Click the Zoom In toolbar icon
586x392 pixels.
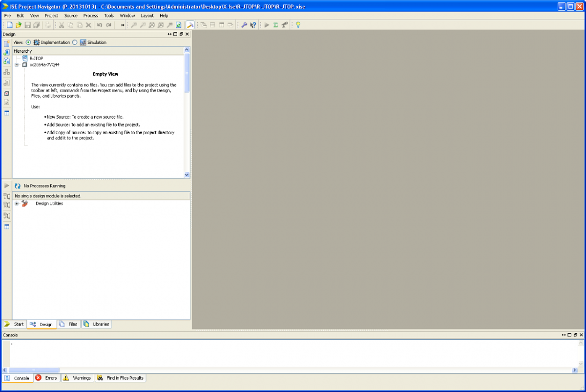(x=134, y=25)
